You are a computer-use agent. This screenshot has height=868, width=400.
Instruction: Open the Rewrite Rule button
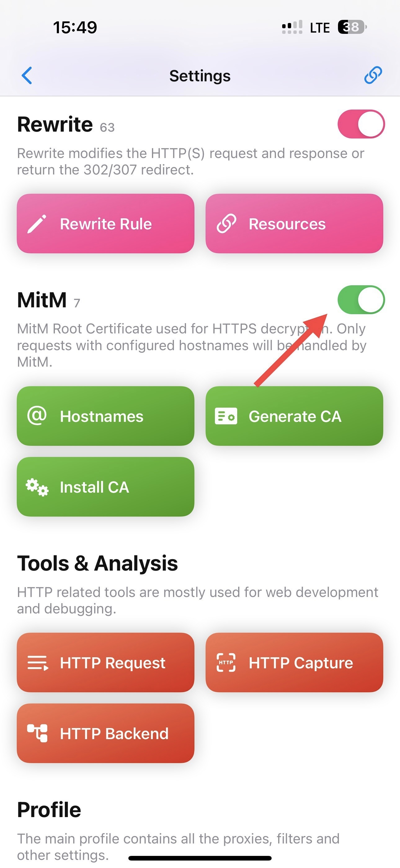tap(105, 224)
